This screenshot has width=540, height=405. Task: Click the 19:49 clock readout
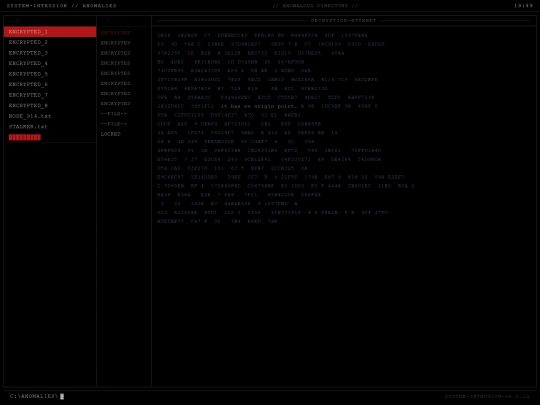point(523,6)
